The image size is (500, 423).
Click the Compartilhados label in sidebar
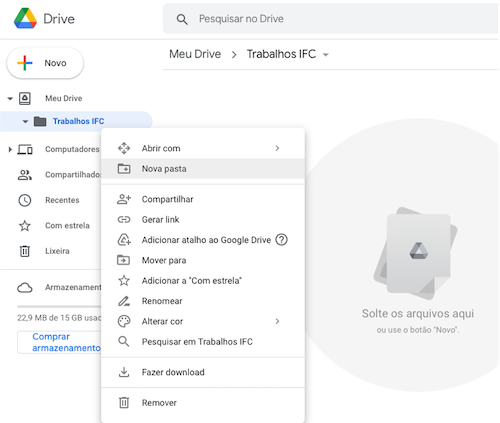point(73,175)
